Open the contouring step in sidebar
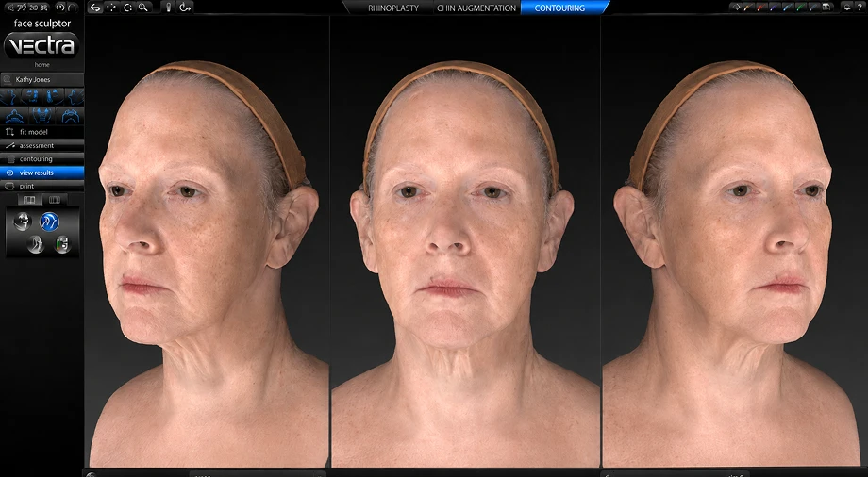Image resolution: width=868 pixels, height=477 pixels. click(42, 158)
